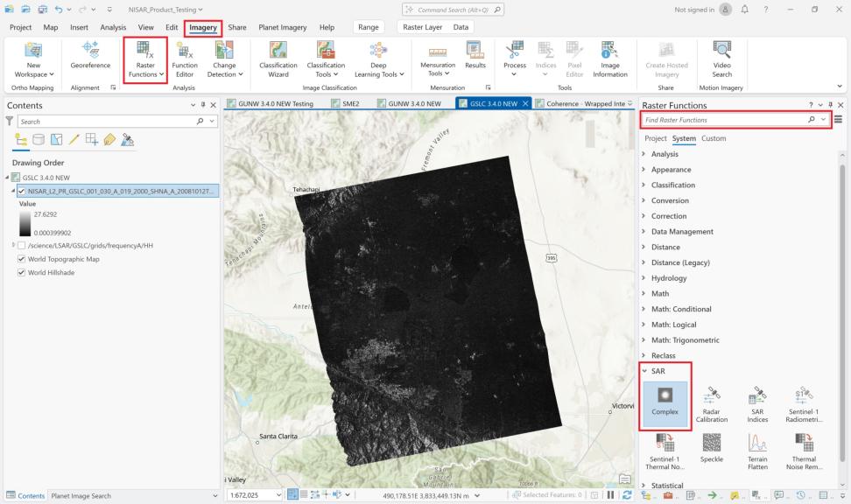Screen dimensions: 851x504
Task: Toggle visibility of NISAR_L2_PR_GSLC layer
Action: click(21, 191)
